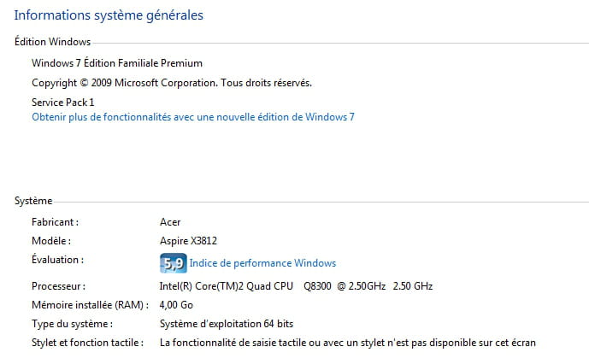Click the link to get more Windows 7 features

[193, 117]
